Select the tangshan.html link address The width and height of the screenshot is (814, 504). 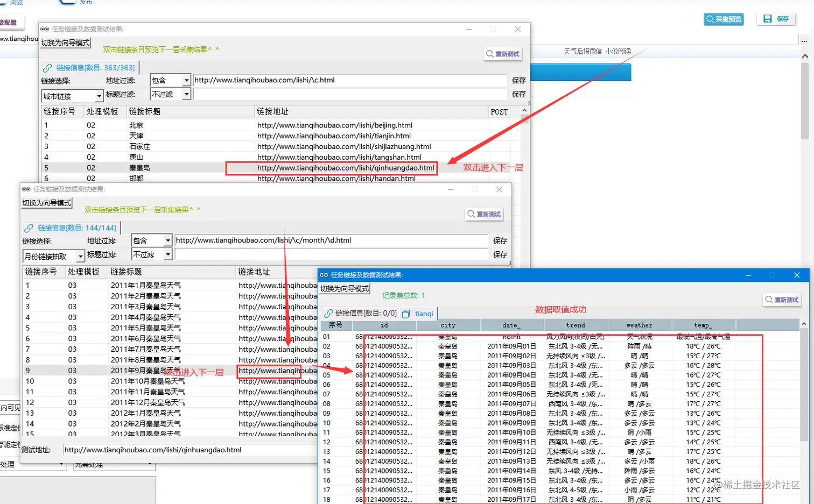[339, 157]
